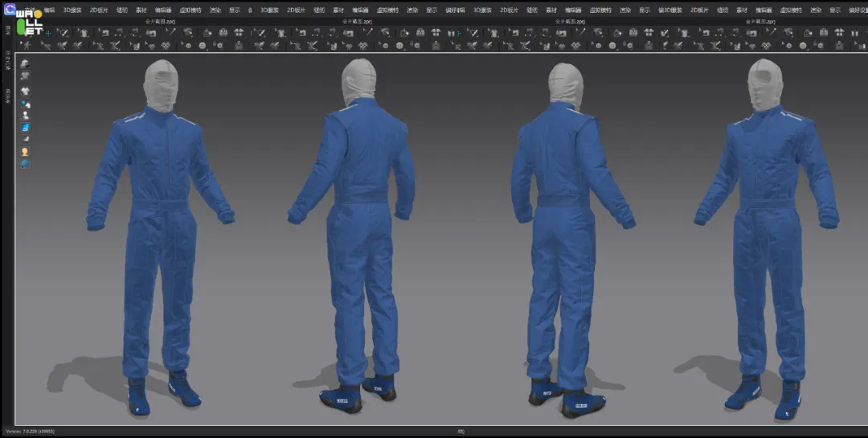Click the leftmost zipper icon ending second toolbar row
The width and height of the screenshot is (868, 438).
click(x=239, y=45)
